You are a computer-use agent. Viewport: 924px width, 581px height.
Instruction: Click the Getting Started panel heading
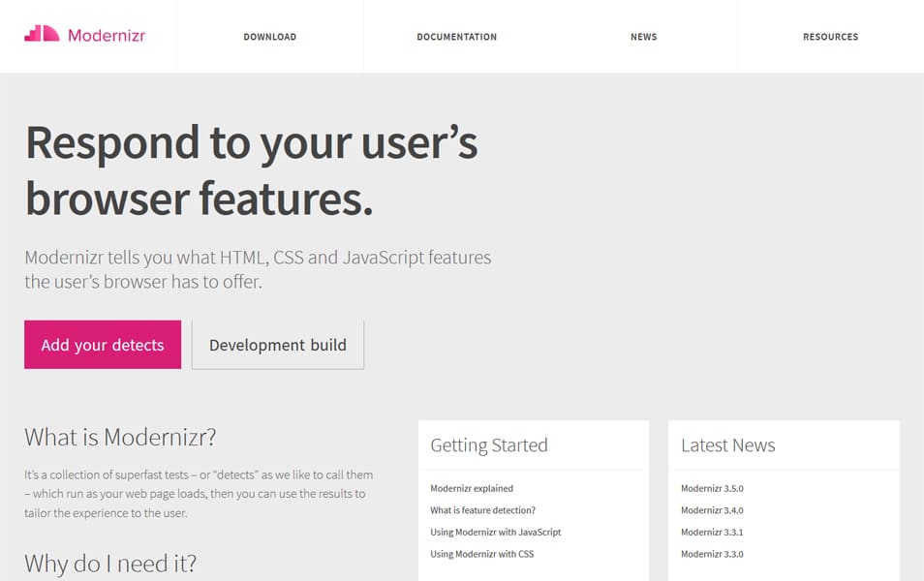(x=489, y=445)
